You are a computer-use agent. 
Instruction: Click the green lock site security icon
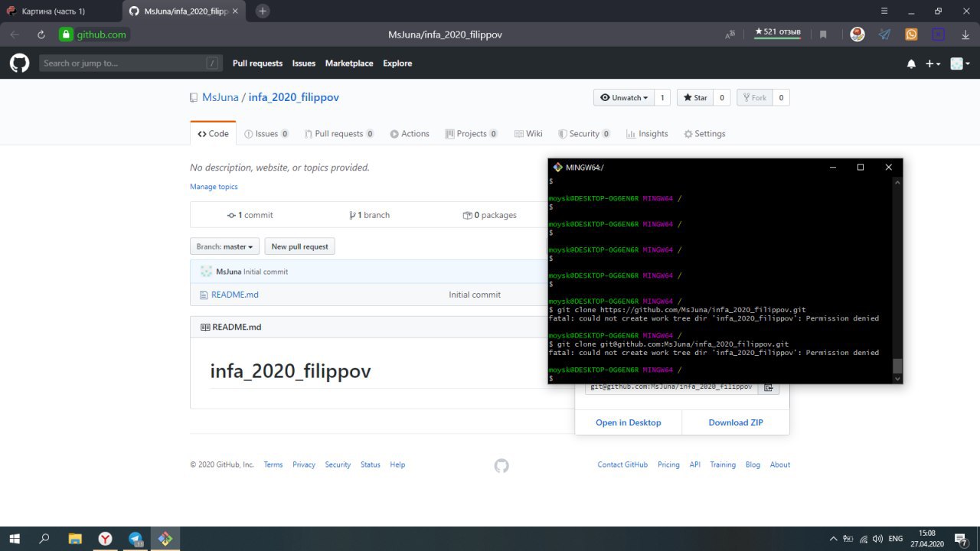point(66,34)
